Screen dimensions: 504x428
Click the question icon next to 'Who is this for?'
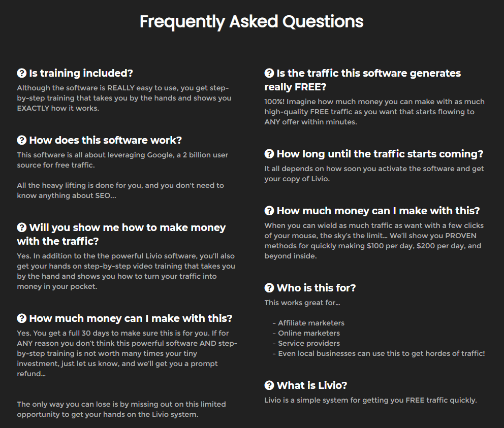click(x=269, y=288)
